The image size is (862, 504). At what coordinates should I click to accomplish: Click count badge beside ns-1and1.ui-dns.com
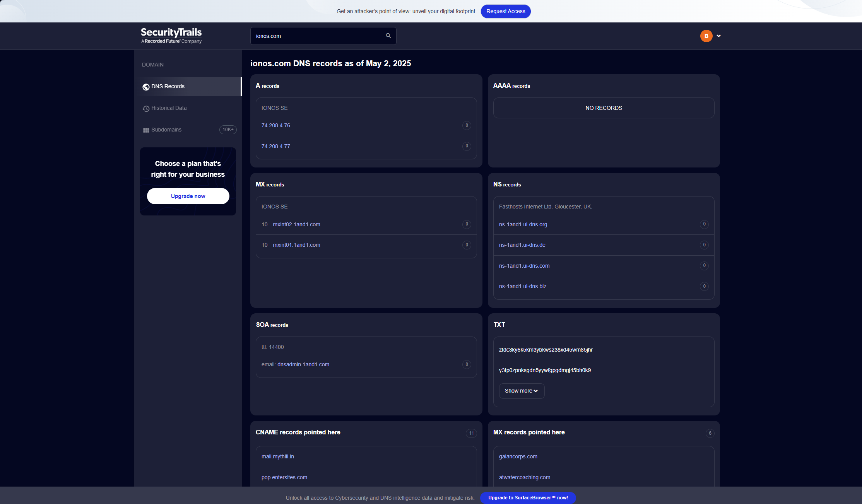(x=704, y=266)
